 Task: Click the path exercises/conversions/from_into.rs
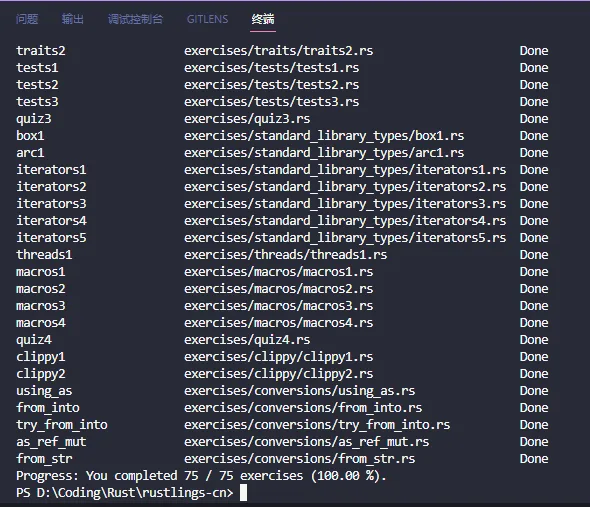303,408
